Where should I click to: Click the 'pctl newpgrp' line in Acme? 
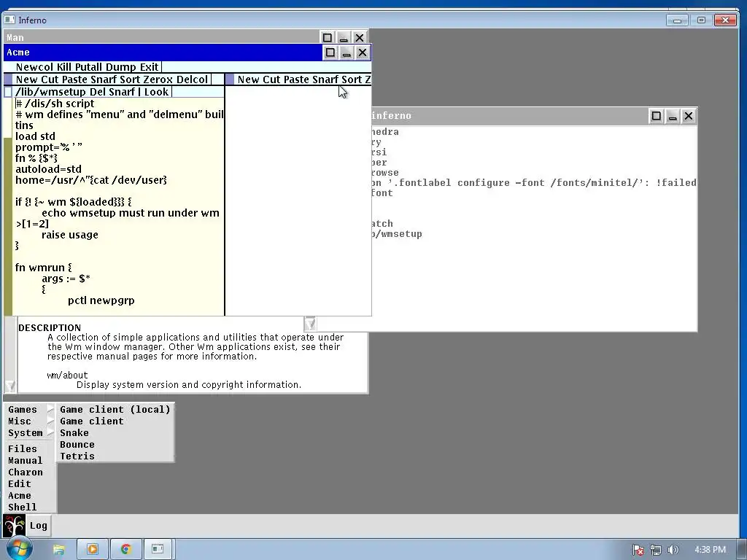tap(101, 300)
